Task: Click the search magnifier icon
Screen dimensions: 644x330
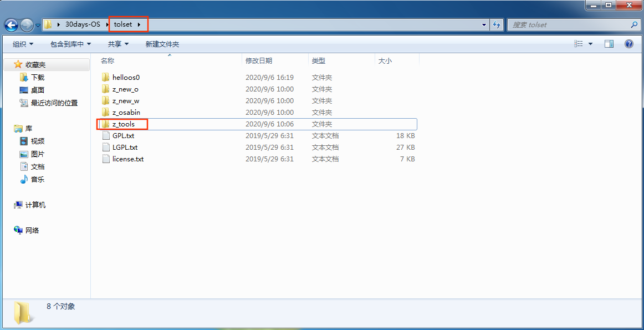Action: coord(634,24)
